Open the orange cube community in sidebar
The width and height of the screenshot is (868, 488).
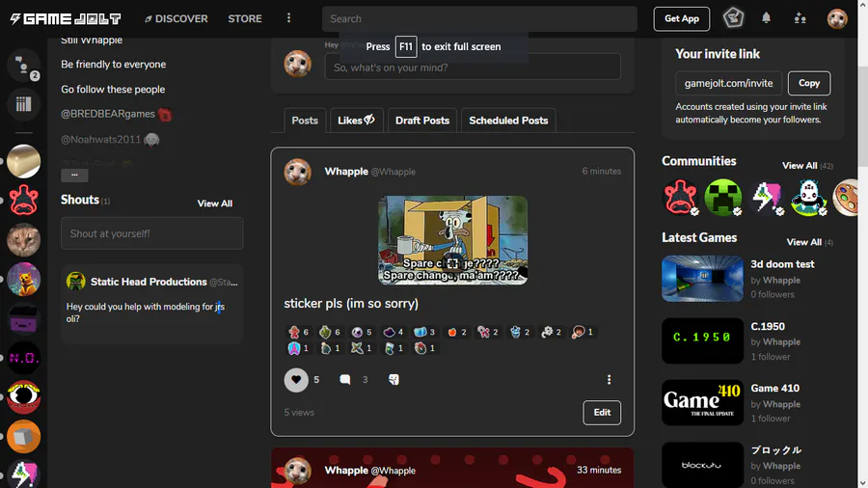click(24, 436)
